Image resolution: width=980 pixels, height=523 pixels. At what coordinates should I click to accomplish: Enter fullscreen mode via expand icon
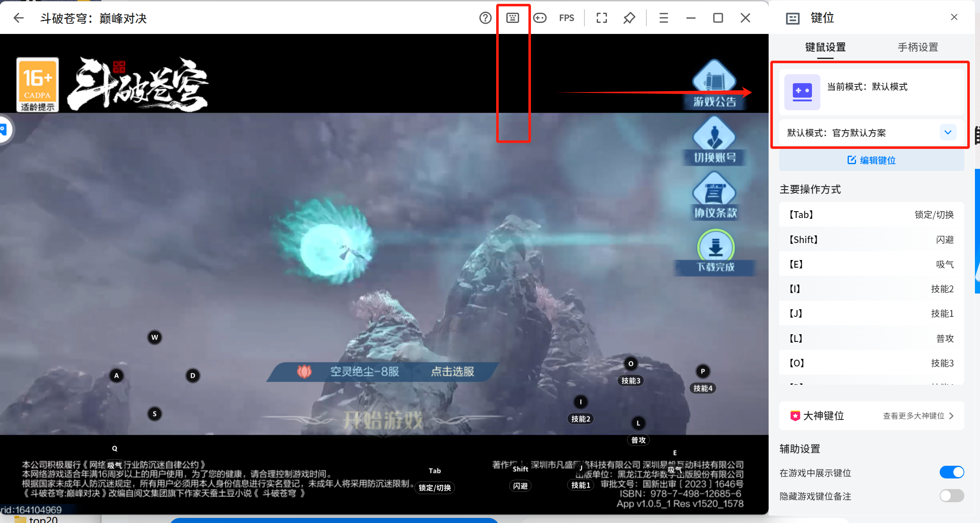[601, 18]
